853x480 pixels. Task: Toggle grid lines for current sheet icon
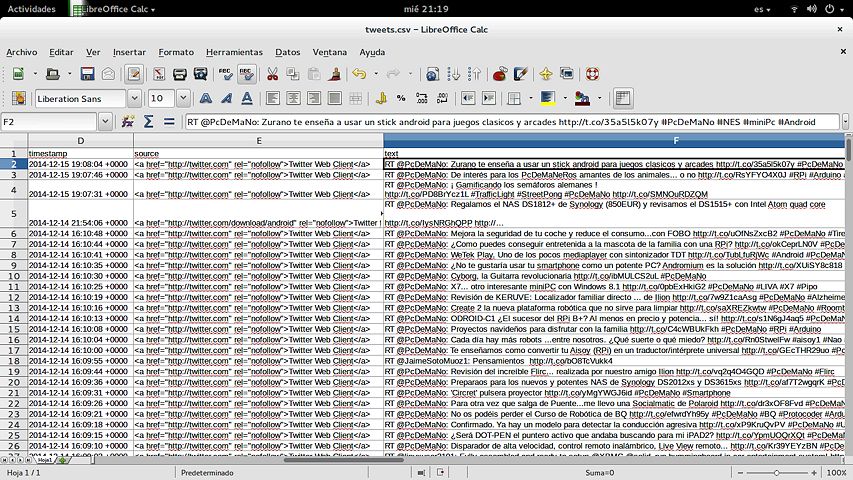click(x=623, y=99)
